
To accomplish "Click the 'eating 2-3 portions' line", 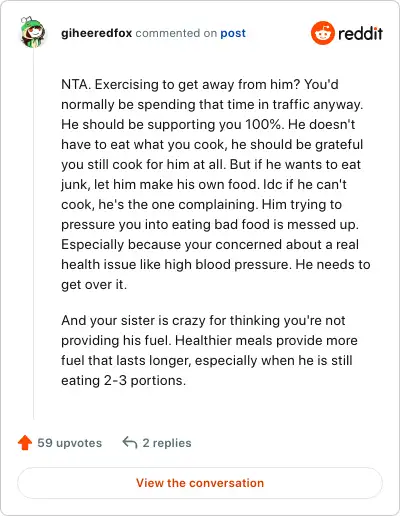I will (123, 380).
